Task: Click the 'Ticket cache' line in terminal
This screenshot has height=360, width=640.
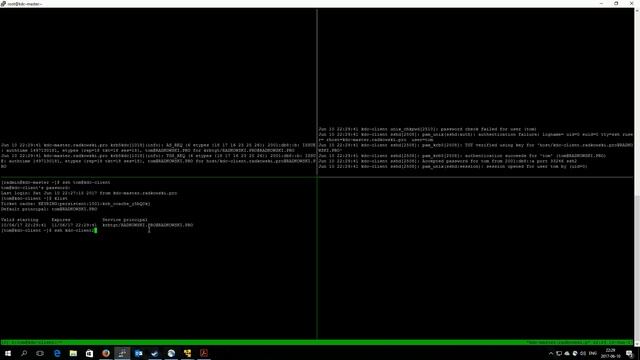Action: (x=76, y=204)
